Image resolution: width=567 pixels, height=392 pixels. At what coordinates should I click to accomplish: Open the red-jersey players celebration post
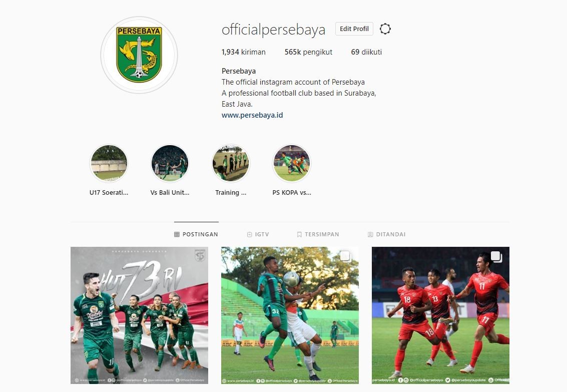coord(440,315)
